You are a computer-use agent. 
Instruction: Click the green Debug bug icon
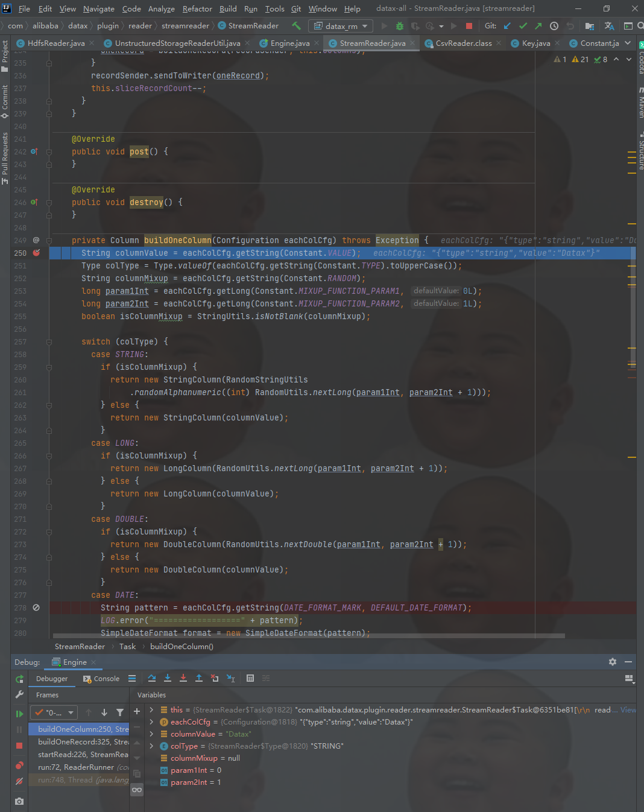(x=399, y=26)
